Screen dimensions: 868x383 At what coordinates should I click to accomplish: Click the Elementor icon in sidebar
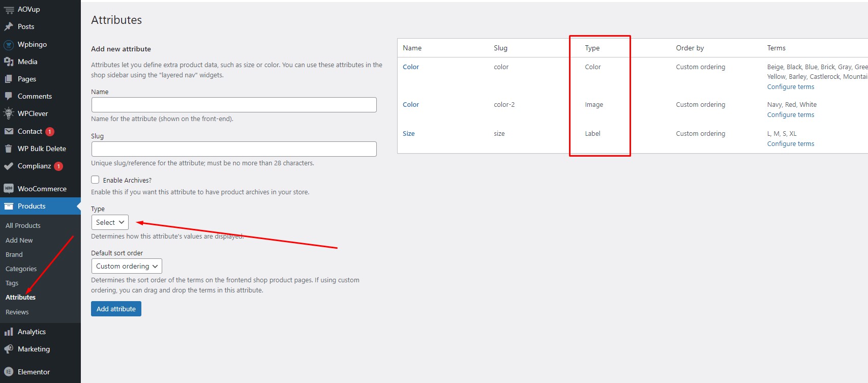click(9, 372)
